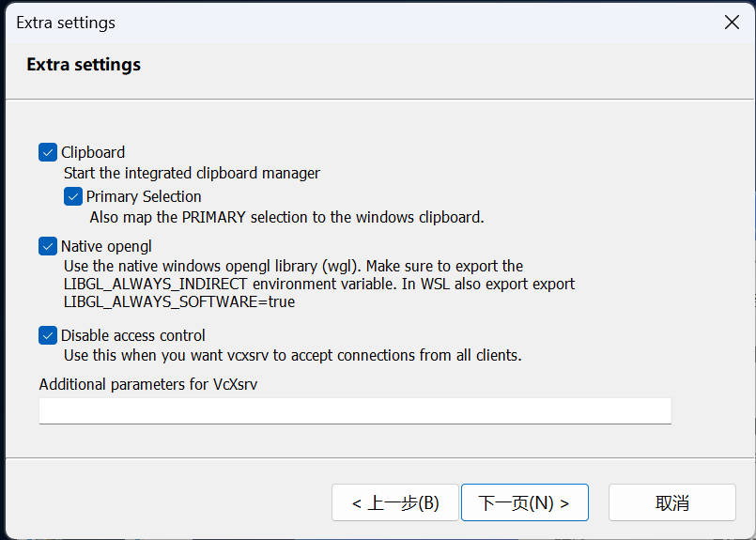
Task: Click the "Native opengl" label text
Action: (x=106, y=246)
